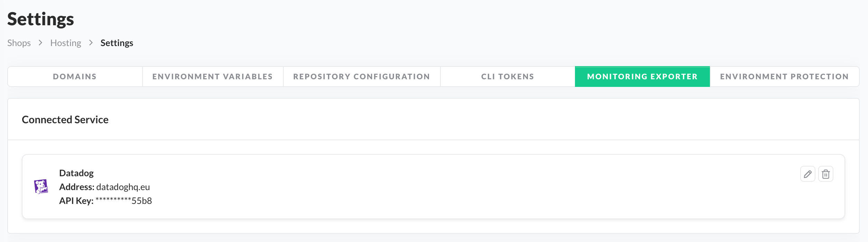Click the large Settings page heading
868x242 pixels.
point(40,19)
